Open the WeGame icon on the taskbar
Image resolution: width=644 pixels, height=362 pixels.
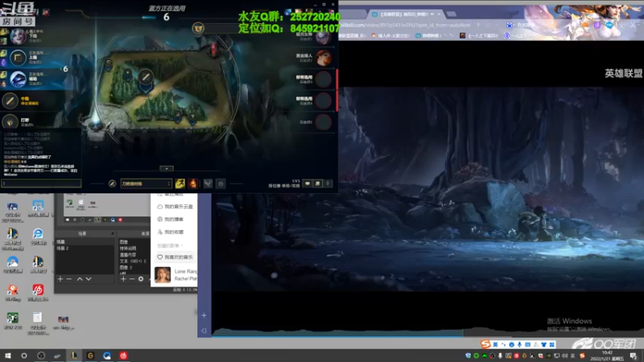tap(90, 356)
